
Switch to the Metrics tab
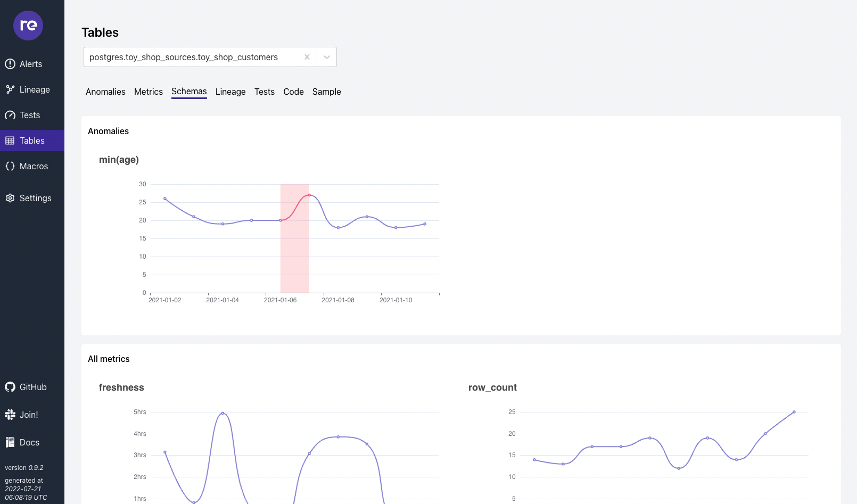149,92
